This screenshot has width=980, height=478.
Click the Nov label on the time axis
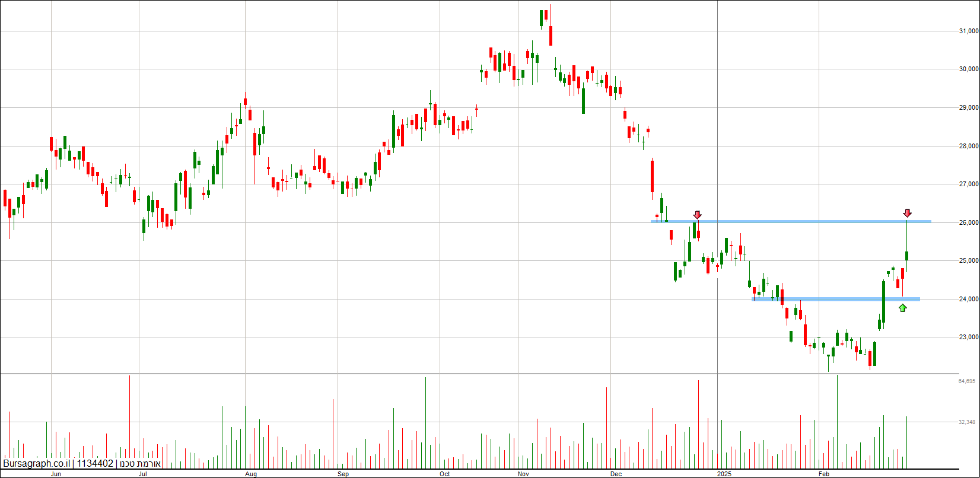pos(523,474)
